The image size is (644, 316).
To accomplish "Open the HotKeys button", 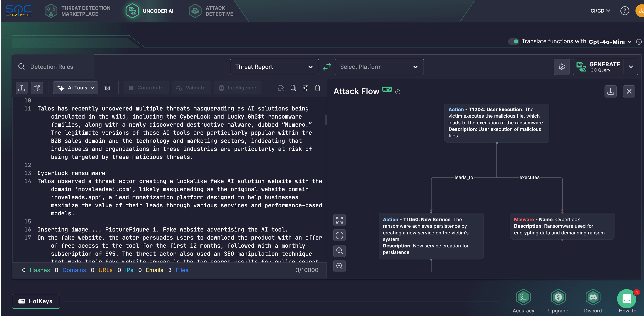I will 36,301.
